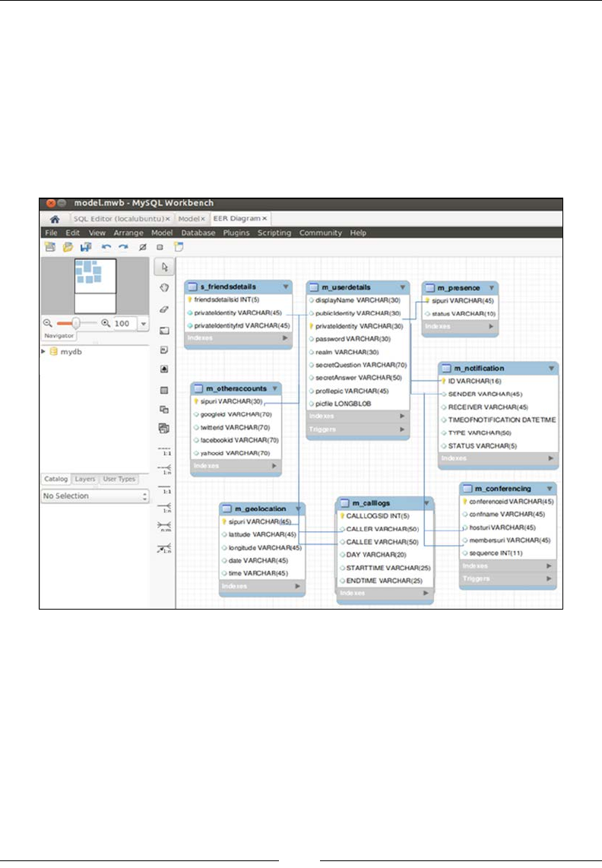Image resolution: width=602 pixels, height=868 pixels.
Task: Click the s_friendsdetails table icon
Action: pyautogui.click(x=192, y=287)
